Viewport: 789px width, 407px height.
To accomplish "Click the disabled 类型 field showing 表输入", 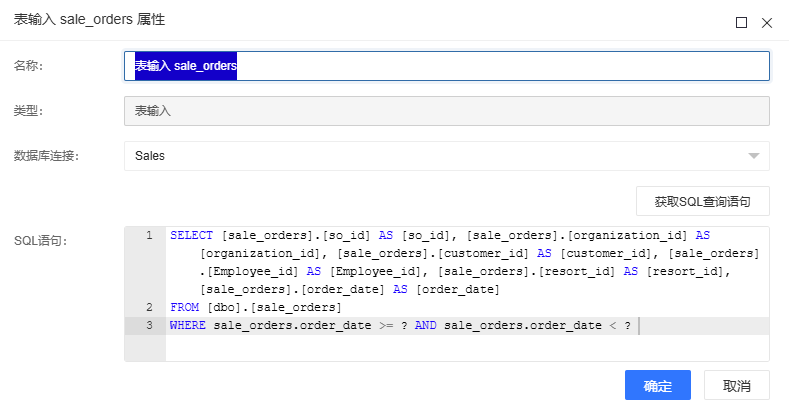I will [x=447, y=111].
